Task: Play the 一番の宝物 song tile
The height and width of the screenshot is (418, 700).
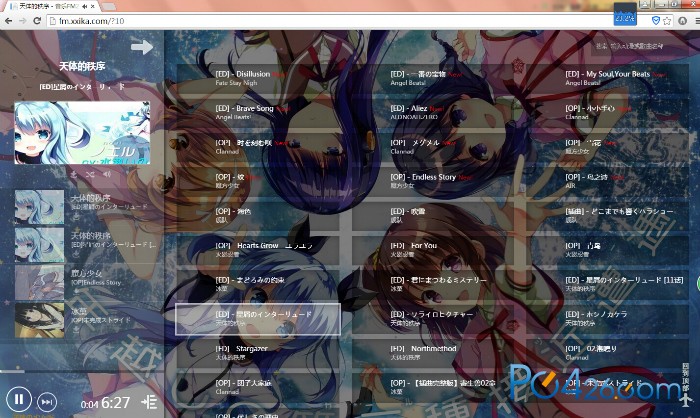Action: tap(433, 78)
